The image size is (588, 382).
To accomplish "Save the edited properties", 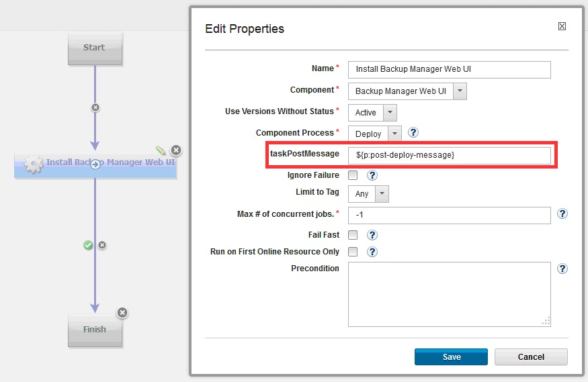I will tap(451, 356).
